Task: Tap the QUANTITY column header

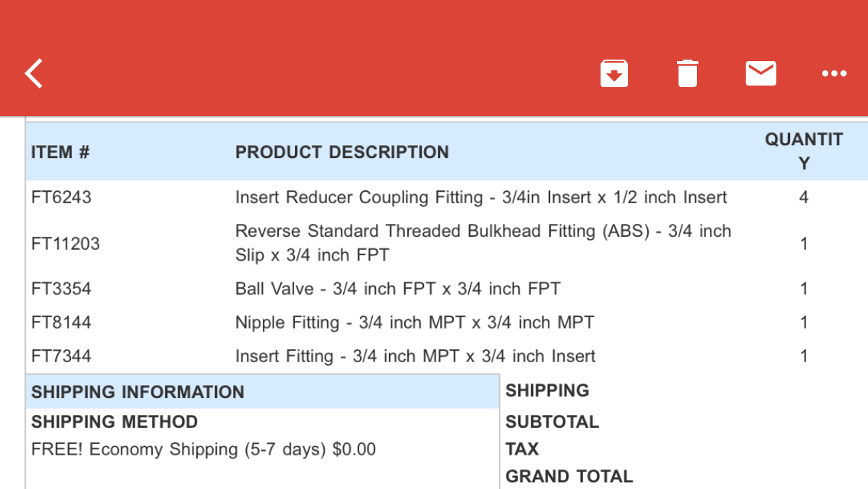Action: point(804,151)
